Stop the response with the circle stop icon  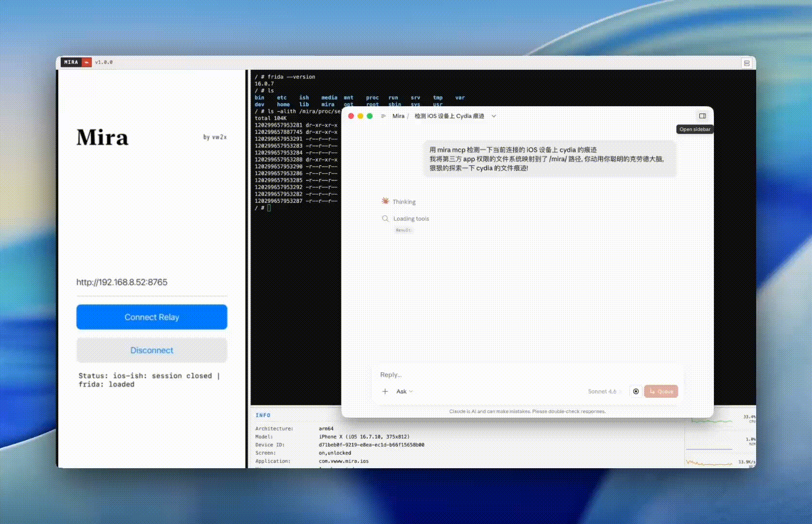point(636,391)
